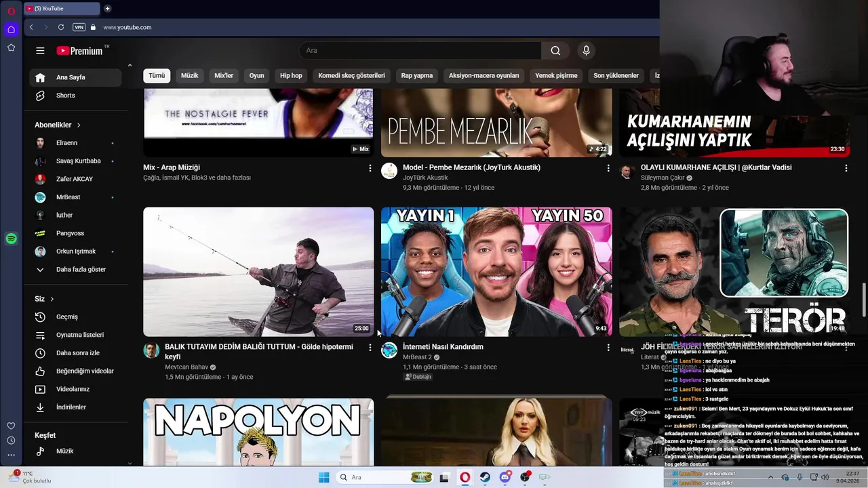This screenshot has width=868, height=488.
Task: Go to Ana Sayfa home
Action: (x=75, y=77)
